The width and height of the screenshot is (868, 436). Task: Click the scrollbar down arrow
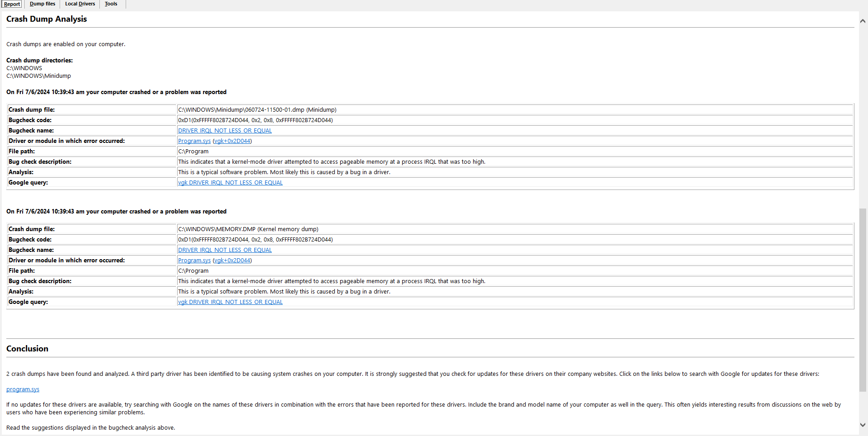pyautogui.click(x=863, y=425)
